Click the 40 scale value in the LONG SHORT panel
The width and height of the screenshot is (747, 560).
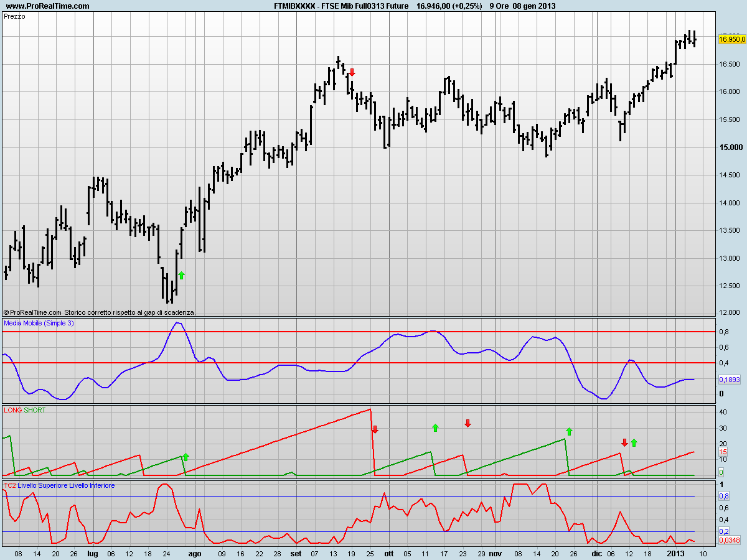click(x=723, y=412)
